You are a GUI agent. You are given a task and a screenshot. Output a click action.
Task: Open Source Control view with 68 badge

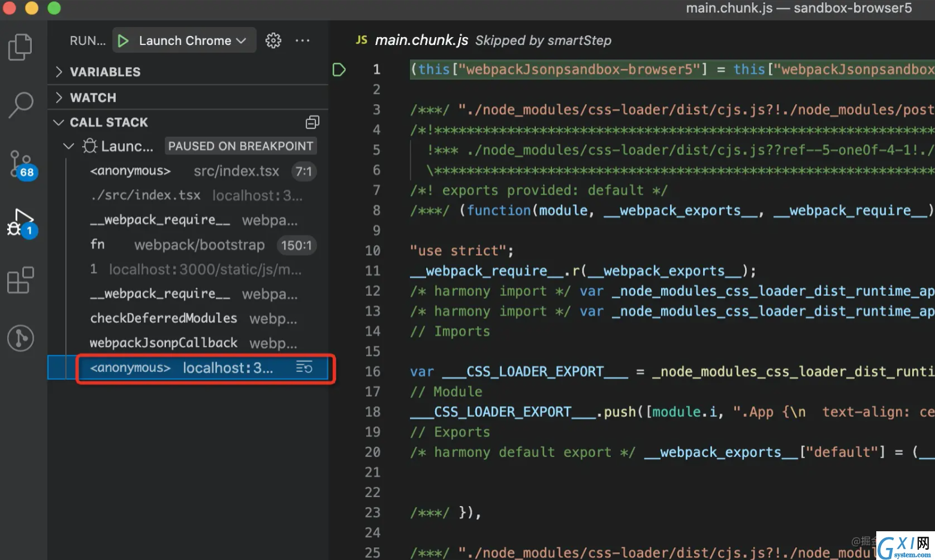coord(23,165)
